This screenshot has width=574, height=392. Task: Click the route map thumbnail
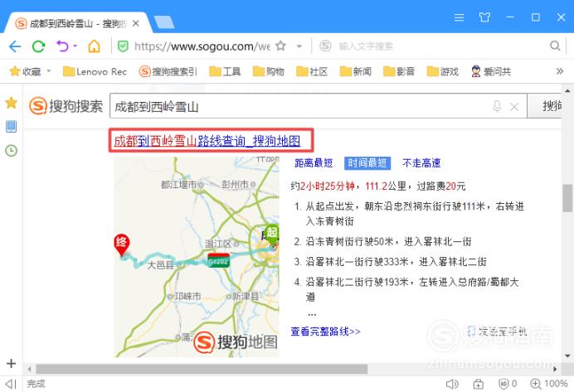click(x=197, y=257)
